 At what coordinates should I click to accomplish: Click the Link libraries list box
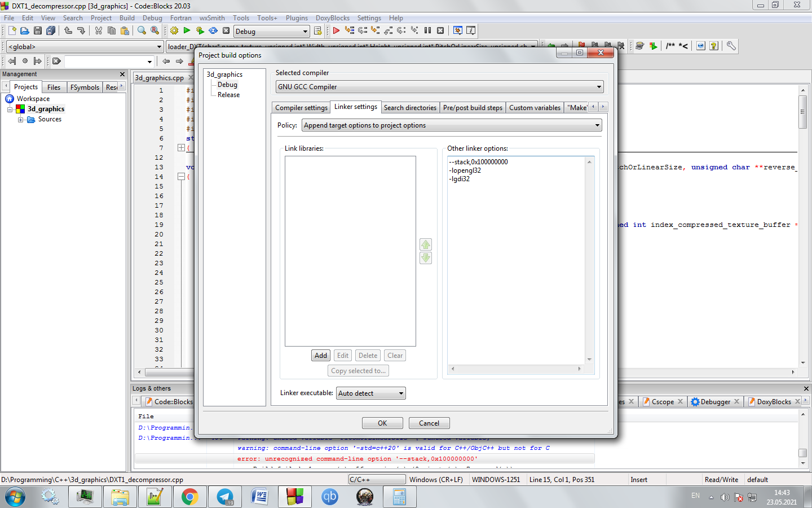coord(350,251)
